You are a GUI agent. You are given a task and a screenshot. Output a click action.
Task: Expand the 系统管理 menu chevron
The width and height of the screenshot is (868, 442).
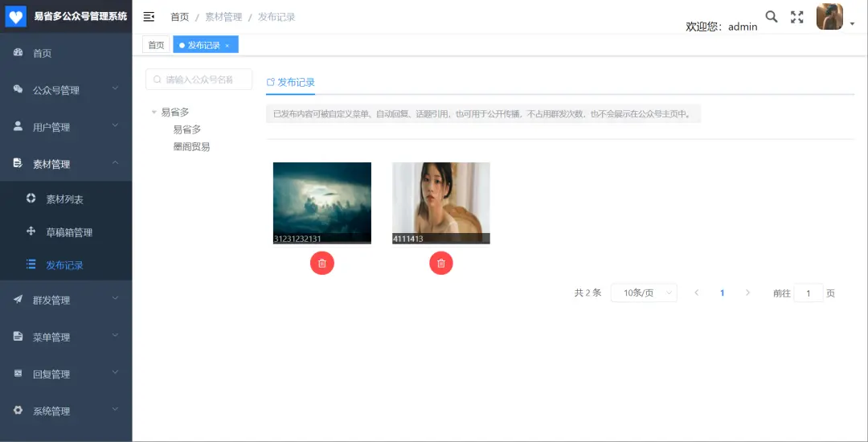click(x=115, y=409)
